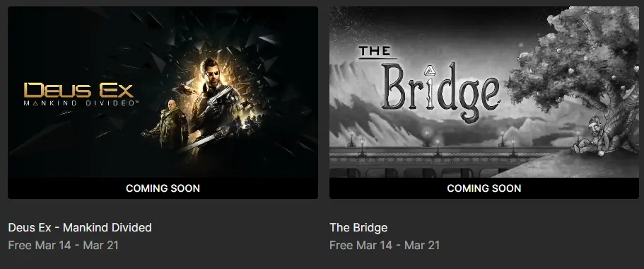Click Coming Soon banner under Deus Ex

point(163,188)
